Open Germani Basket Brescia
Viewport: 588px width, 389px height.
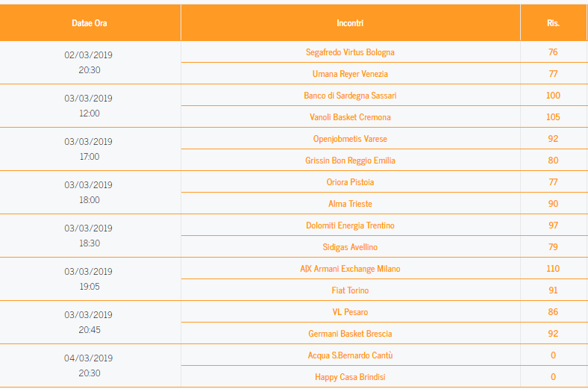pos(350,334)
